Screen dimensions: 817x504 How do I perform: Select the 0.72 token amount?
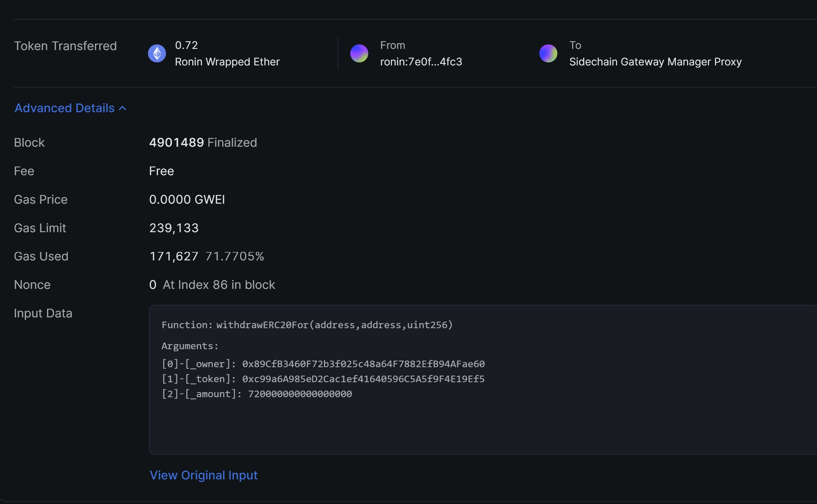point(186,45)
